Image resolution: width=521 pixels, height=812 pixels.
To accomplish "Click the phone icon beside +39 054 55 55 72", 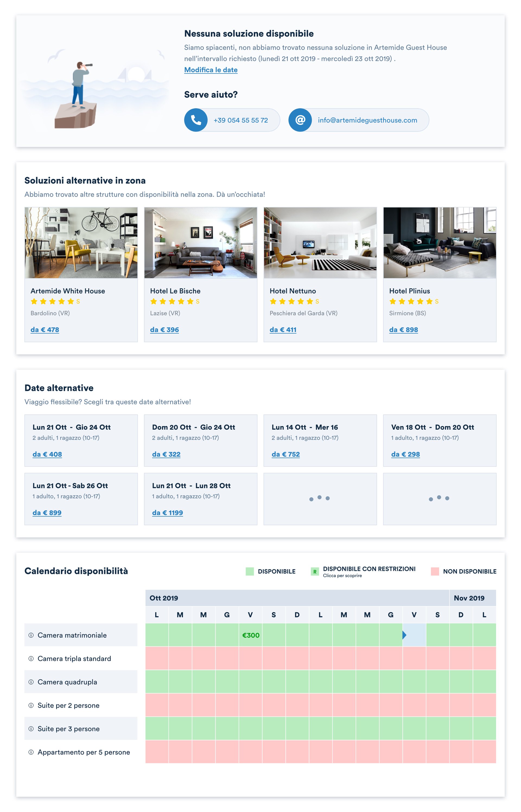I will [x=196, y=120].
